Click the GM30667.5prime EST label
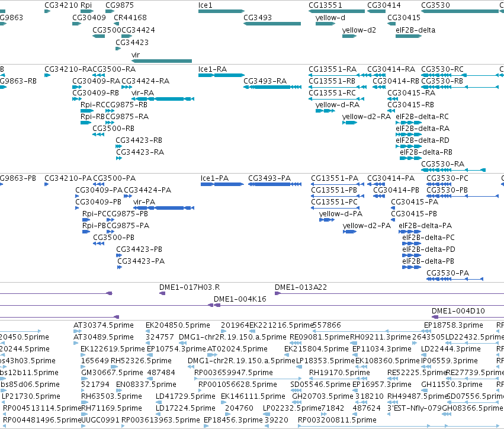This screenshot has height=429, width=504. 112,373
